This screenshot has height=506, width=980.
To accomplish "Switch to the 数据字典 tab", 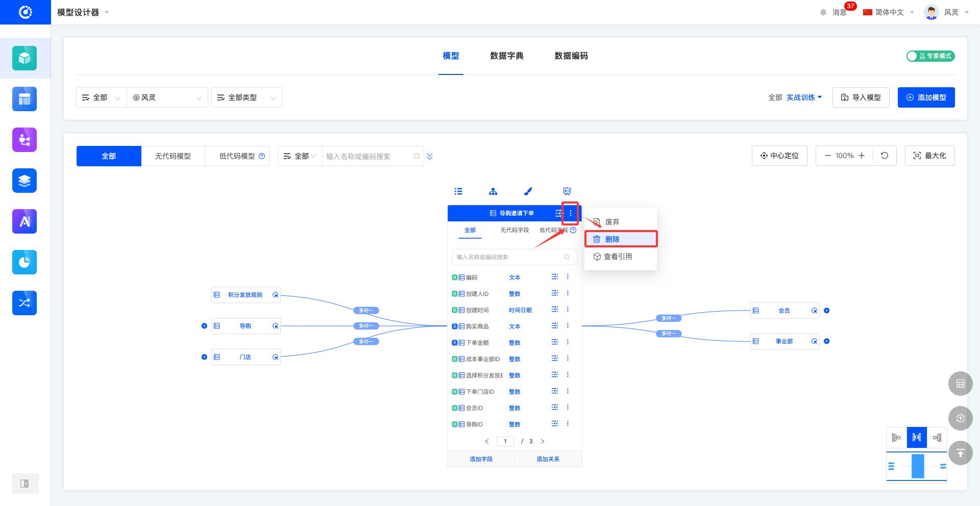I will [x=507, y=56].
